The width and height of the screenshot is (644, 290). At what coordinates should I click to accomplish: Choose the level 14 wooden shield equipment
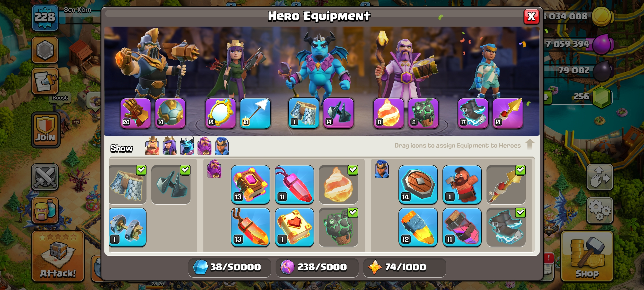coord(418,184)
